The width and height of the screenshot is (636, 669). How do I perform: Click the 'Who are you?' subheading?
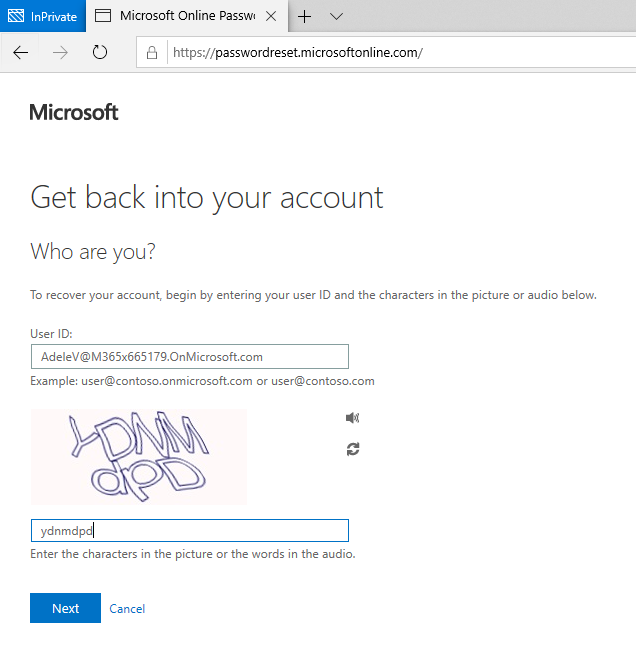click(93, 252)
